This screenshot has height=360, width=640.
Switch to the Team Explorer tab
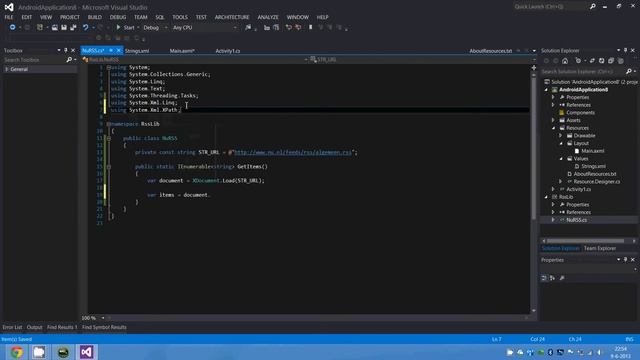pyautogui.click(x=600, y=248)
